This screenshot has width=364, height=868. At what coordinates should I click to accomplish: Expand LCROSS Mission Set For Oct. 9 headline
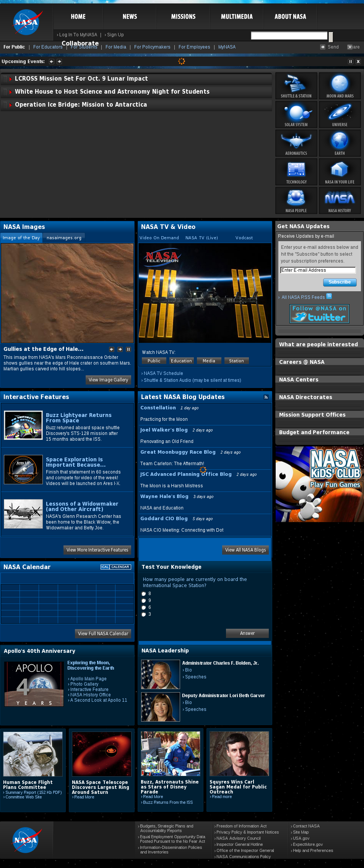[136, 79]
